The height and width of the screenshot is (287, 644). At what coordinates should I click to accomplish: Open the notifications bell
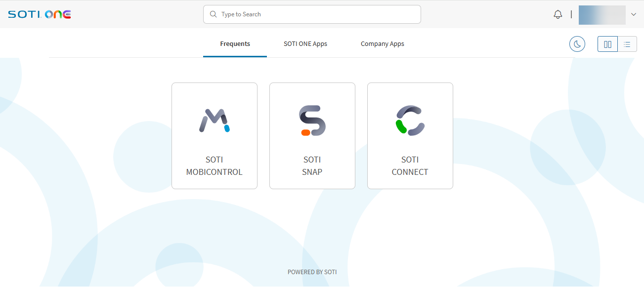coord(558,14)
